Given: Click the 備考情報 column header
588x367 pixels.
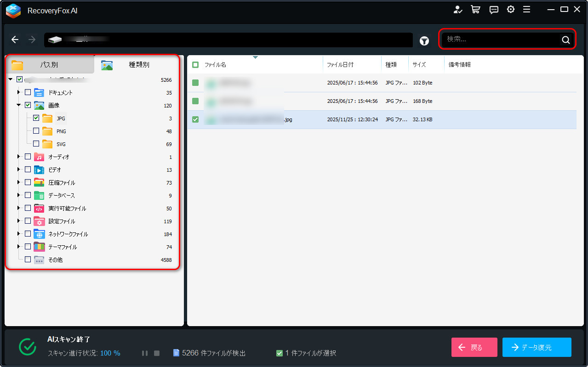Looking at the screenshot, I should click(460, 65).
